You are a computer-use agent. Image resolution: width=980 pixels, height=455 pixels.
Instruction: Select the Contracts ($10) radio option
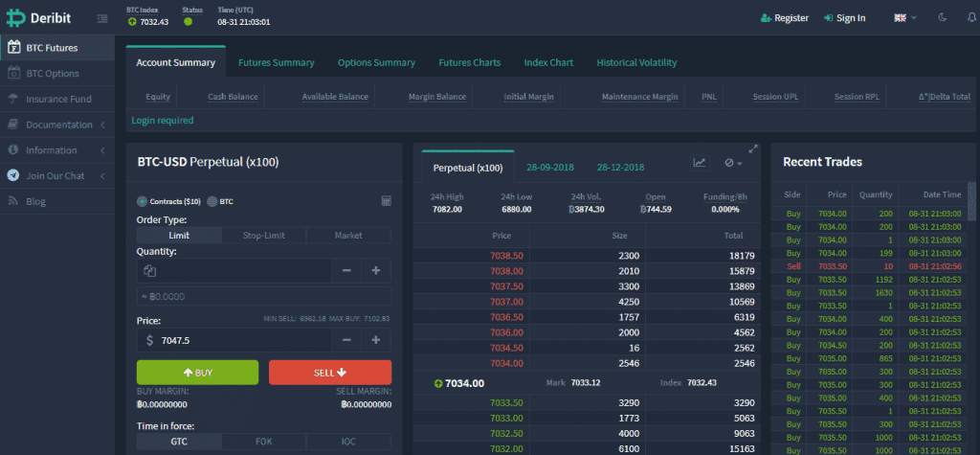(x=143, y=201)
